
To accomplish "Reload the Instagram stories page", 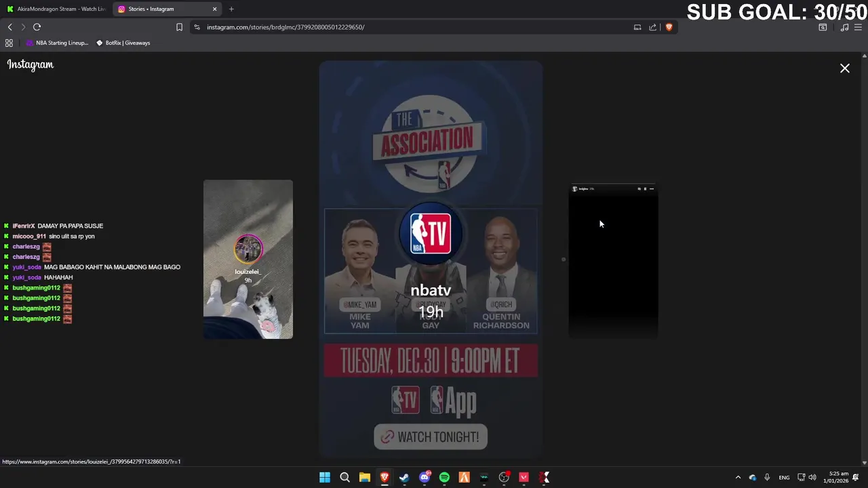I will (37, 27).
